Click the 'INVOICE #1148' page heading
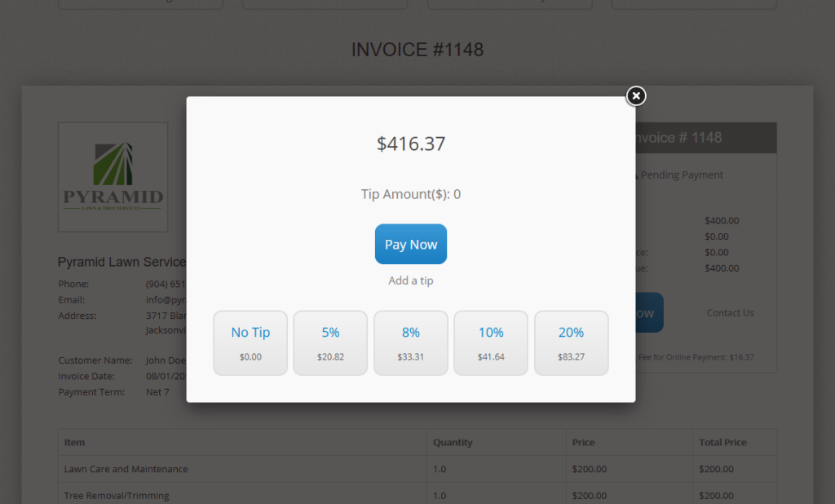The width and height of the screenshot is (835, 504). tap(417, 50)
